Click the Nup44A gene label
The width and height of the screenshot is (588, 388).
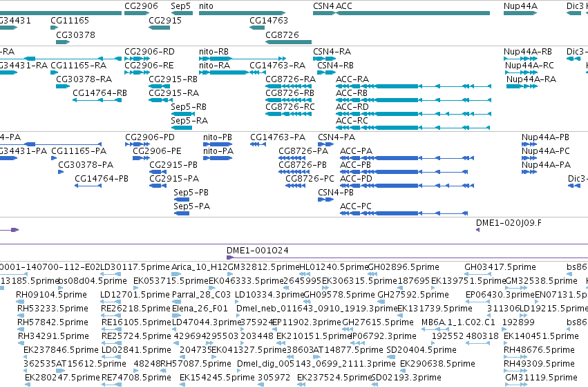pos(520,6)
